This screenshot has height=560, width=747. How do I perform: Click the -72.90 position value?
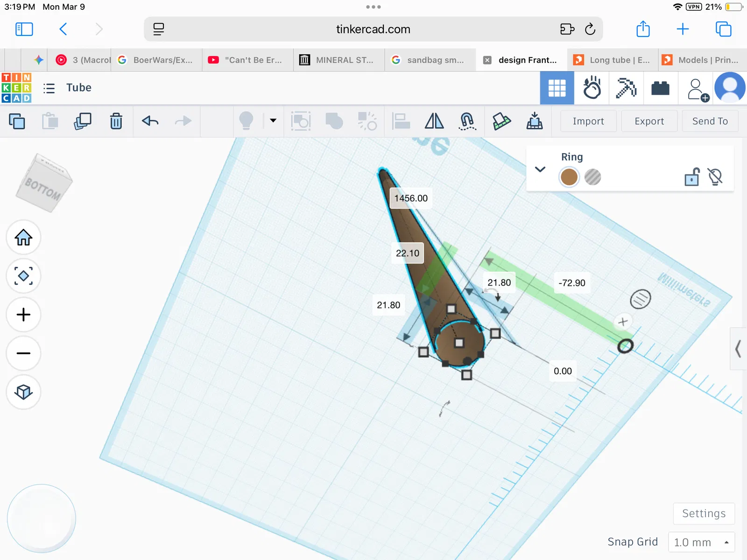[572, 283]
